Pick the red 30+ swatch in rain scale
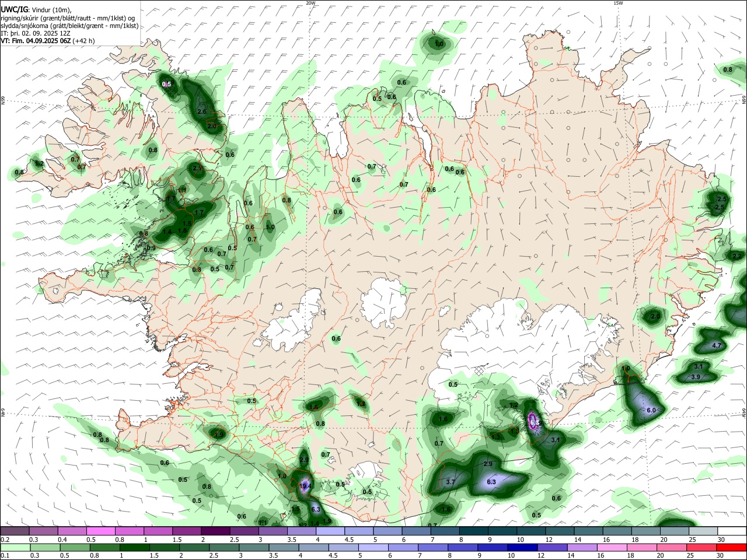Image resolution: width=747 pixels, height=560 pixels. [731, 547]
